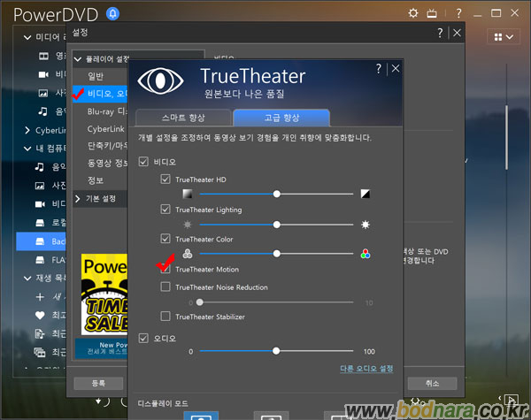This screenshot has width=531, height=420.
Task: Click the 오디오 level slider handle
Action: (x=276, y=351)
